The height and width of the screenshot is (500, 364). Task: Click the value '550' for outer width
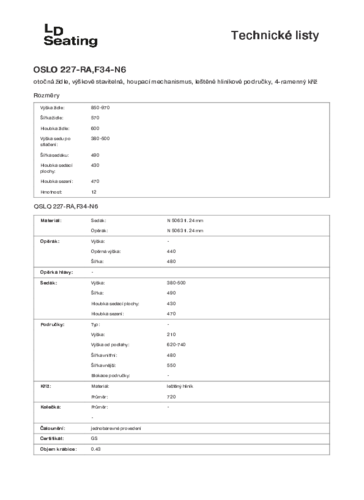pyautogui.click(x=171, y=365)
